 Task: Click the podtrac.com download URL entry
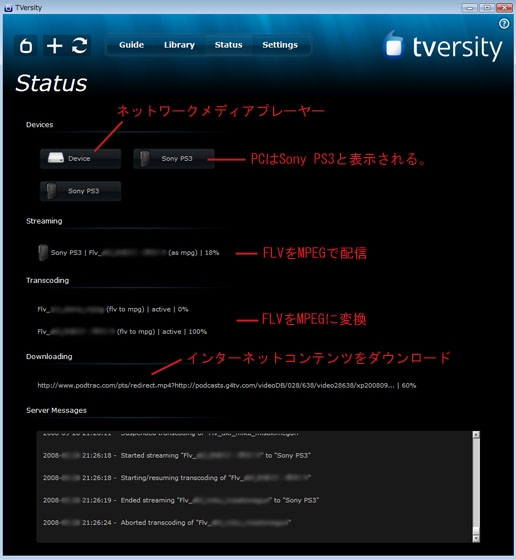click(226, 385)
